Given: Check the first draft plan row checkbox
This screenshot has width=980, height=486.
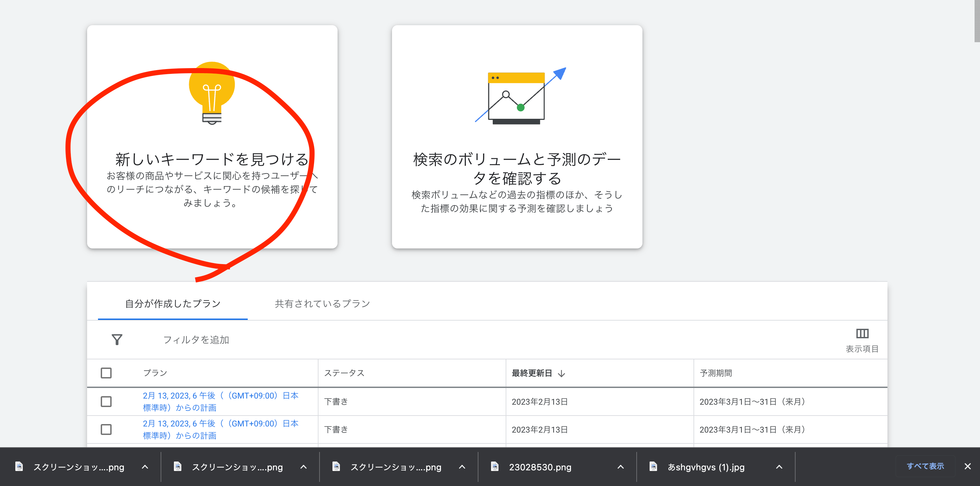Looking at the screenshot, I should 106,402.
